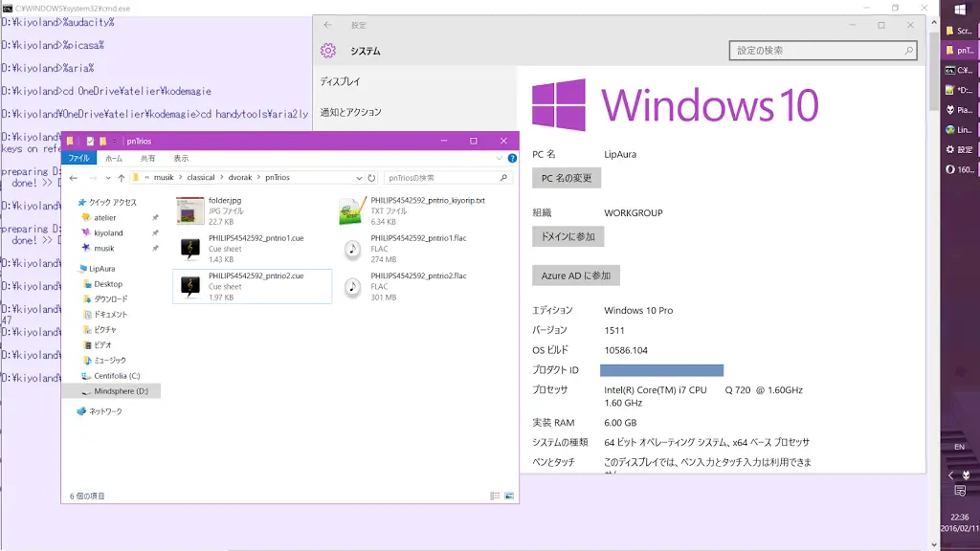Open 表示 ribbon tab
The width and height of the screenshot is (980, 551).
181,159
